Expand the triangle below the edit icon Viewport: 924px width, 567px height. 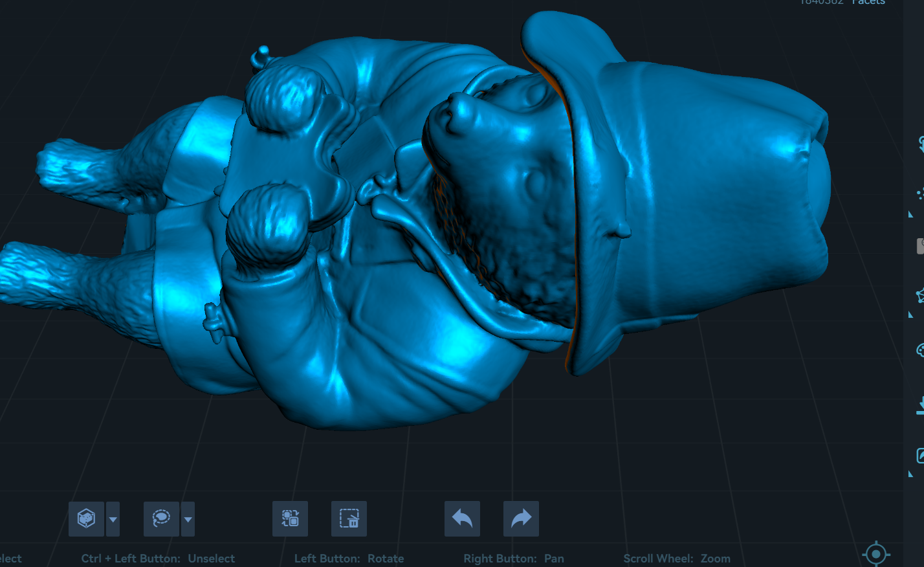click(911, 474)
